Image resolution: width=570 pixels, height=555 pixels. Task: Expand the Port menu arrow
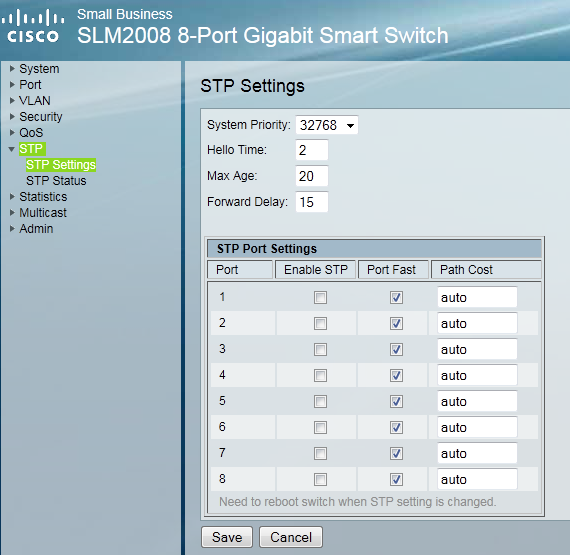click(12, 84)
